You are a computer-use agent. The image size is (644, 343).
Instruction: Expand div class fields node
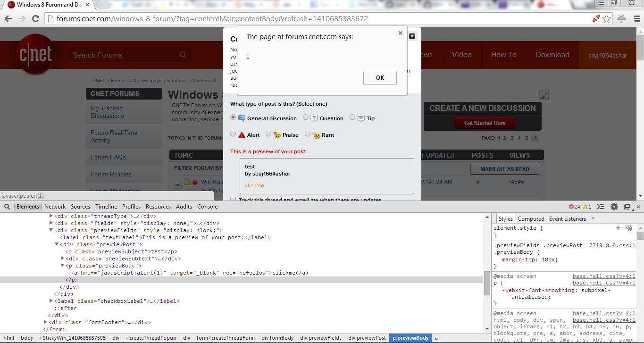(51, 223)
